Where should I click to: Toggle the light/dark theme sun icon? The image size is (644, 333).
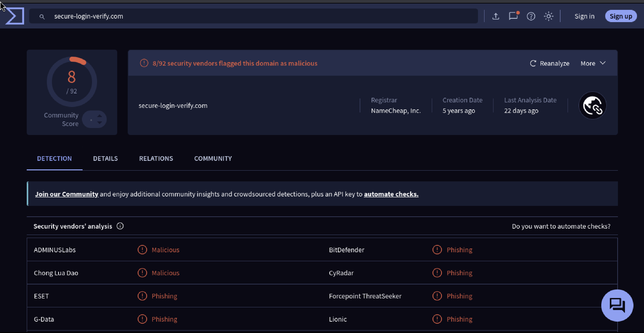coord(548,16)
